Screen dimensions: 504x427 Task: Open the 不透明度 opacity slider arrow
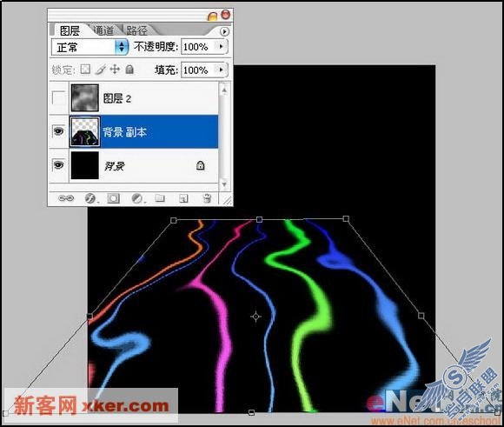point(221,47)
